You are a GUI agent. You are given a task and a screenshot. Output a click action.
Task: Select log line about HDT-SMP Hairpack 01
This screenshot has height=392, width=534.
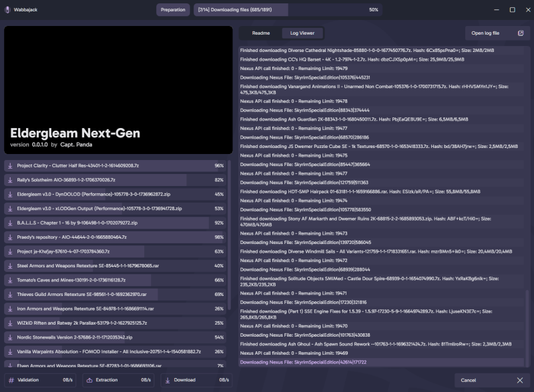[x=381, y=191]
